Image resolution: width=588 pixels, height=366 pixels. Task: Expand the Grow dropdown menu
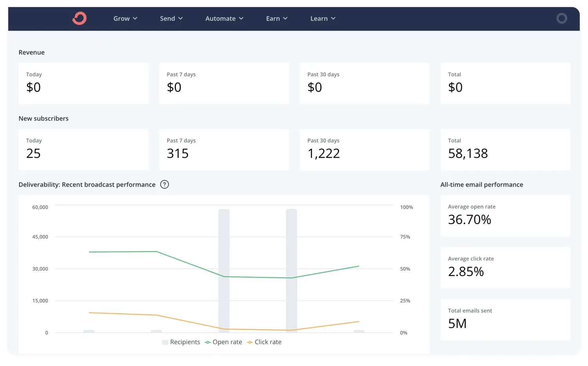(x=125, y=18)
